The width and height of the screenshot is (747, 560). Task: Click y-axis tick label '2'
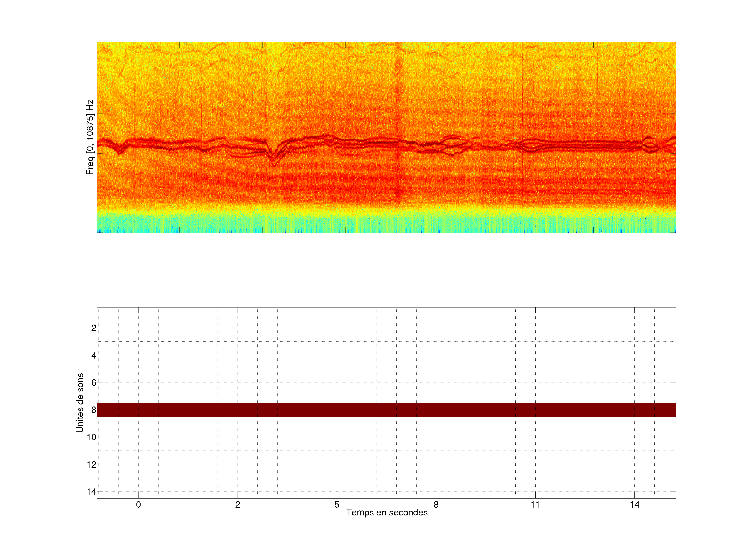[x=94, y=328]
